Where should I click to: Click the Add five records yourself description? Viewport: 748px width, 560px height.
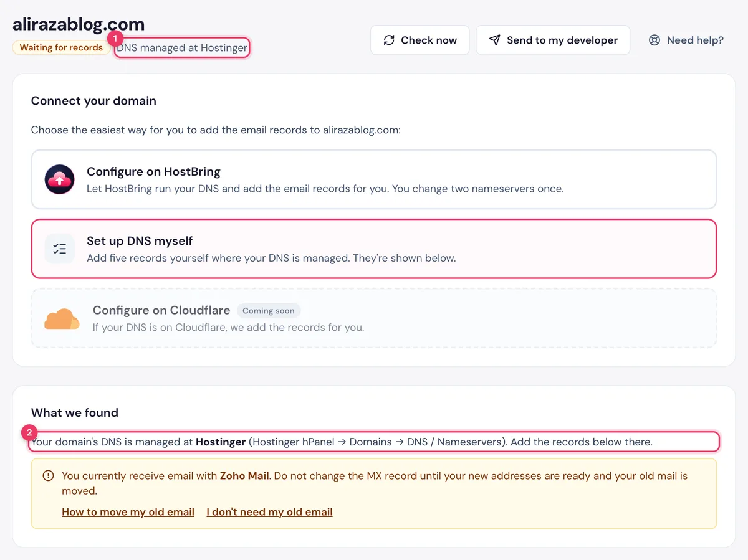pos(271,257)
